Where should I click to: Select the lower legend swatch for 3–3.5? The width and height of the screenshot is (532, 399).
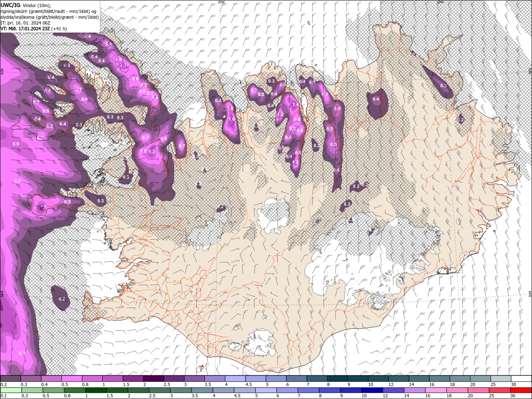[x=180, y=390]
